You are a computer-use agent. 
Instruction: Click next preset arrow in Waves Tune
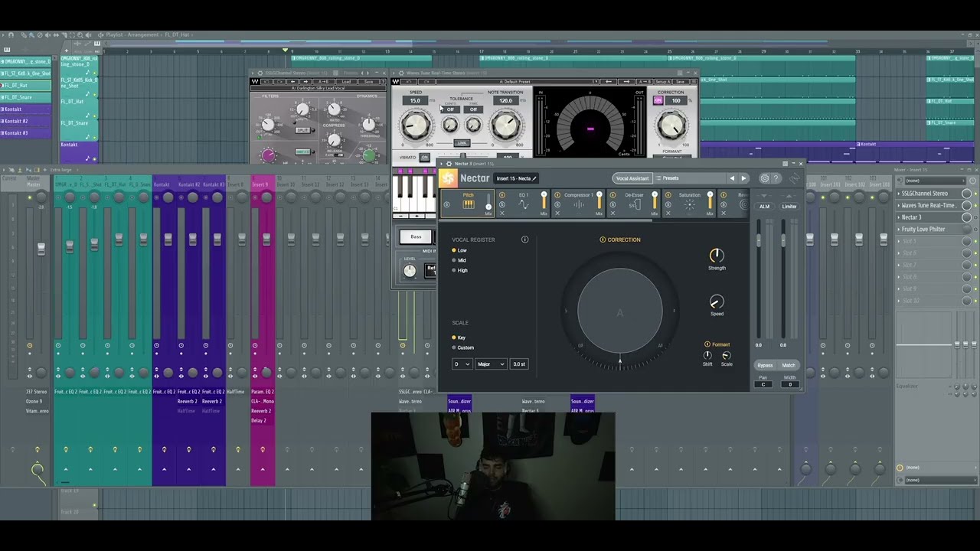(626, 82)
